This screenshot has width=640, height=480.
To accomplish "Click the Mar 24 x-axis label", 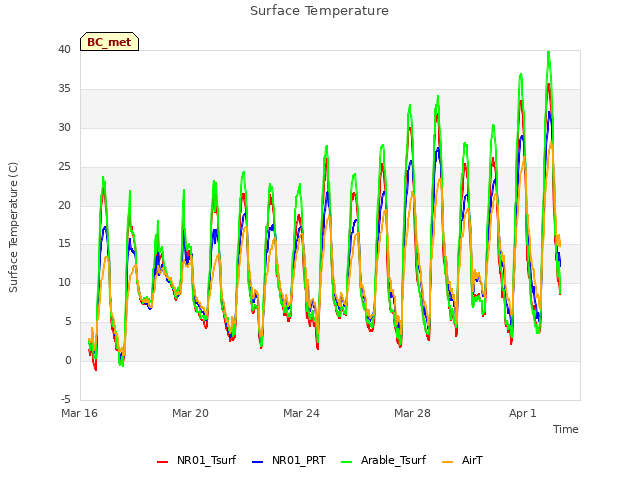I will tap(302, 413).
